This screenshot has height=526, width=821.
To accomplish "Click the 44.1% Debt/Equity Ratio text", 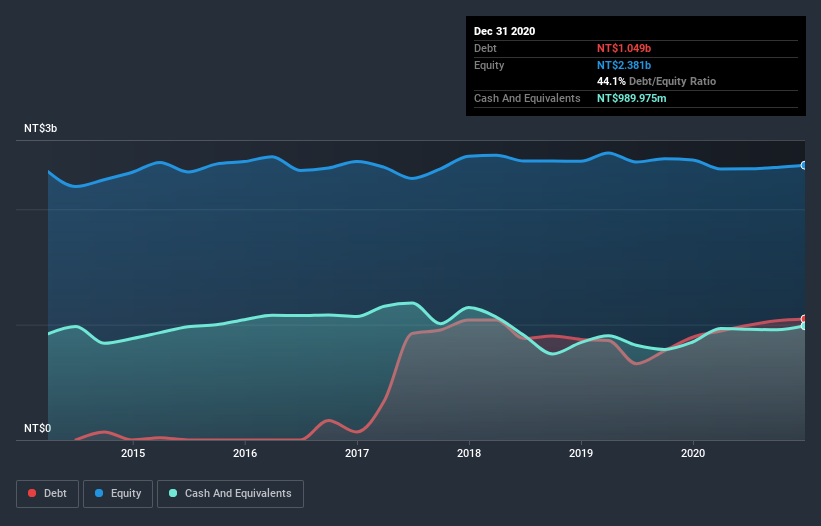I will click(657, 81).
